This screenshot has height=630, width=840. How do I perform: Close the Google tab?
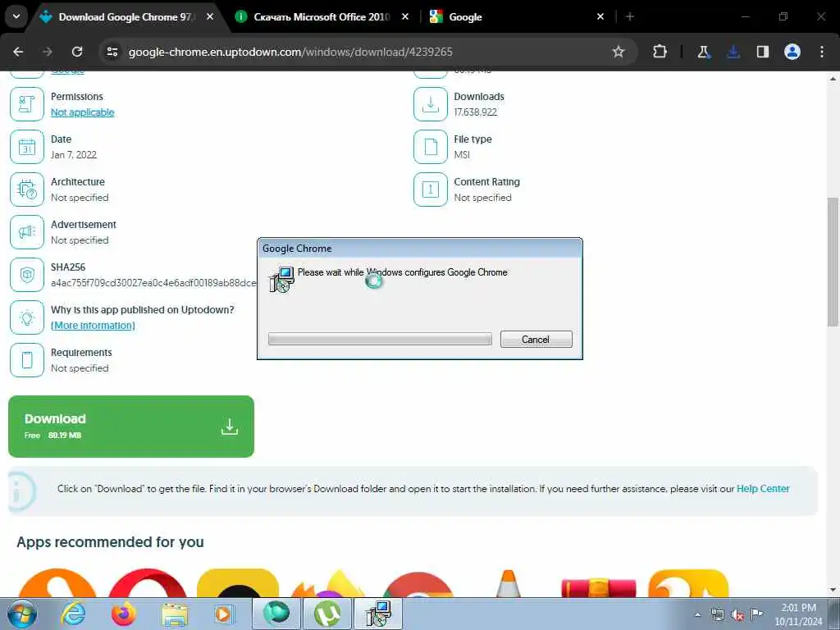pos(600,16)
